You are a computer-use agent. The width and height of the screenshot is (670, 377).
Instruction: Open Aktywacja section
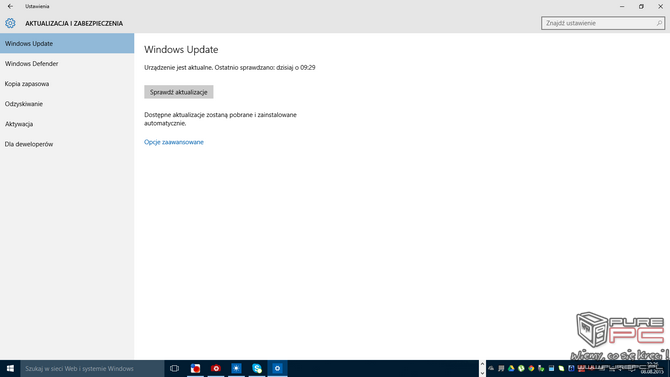pyautogui.click(x=67, y=124)
